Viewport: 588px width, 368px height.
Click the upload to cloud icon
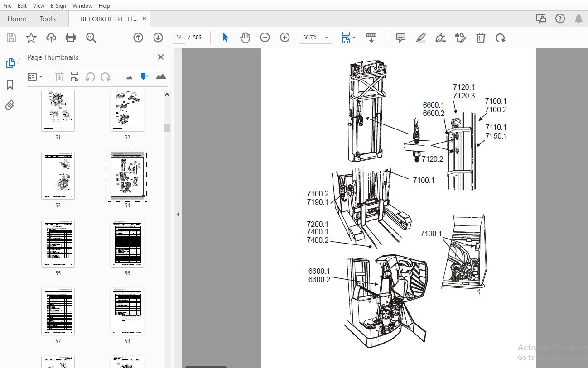(51, 38)
